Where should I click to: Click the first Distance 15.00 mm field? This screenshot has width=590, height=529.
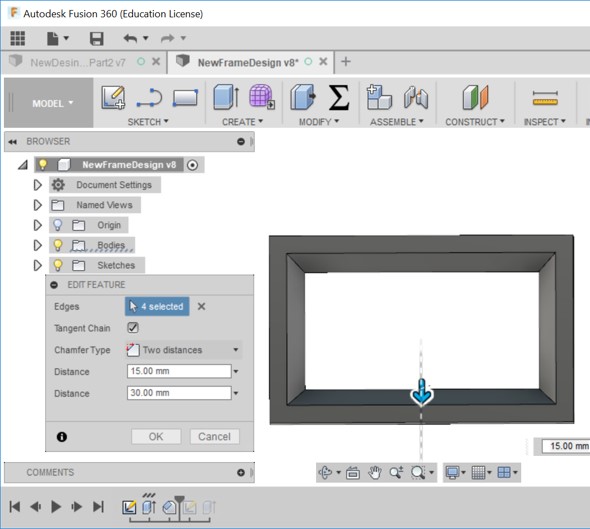coord(179,371)
